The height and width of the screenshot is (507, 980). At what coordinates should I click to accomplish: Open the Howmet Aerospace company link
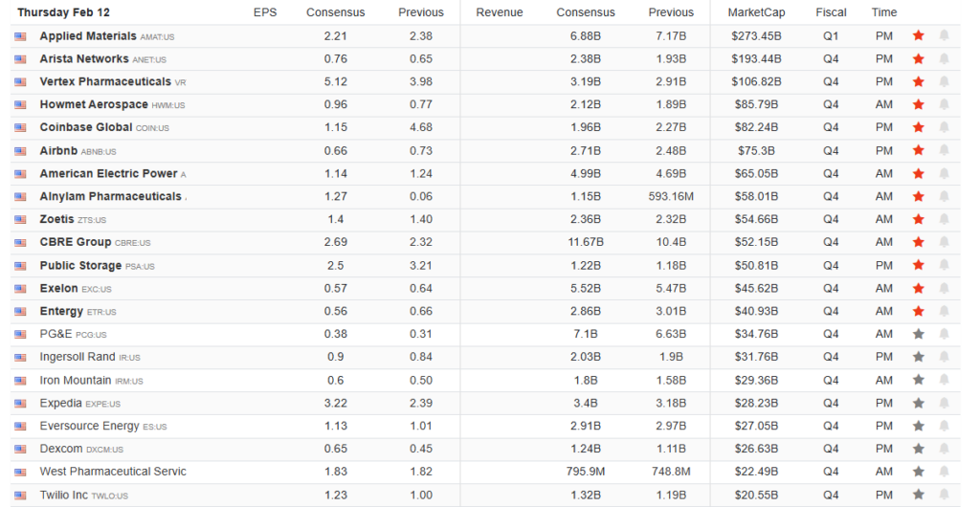point(94,104)
